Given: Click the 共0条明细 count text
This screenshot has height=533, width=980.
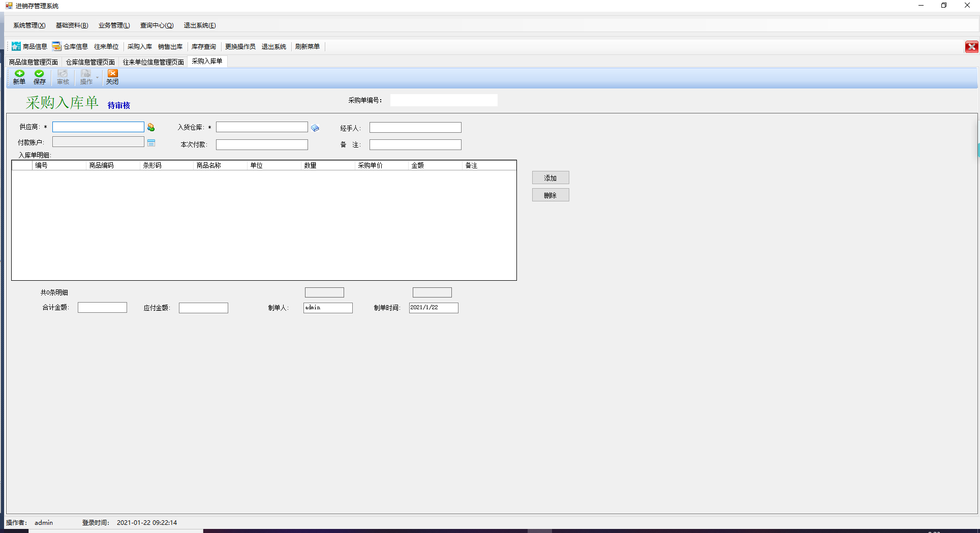Looking at the screenshot, I should tap(54, 292).
